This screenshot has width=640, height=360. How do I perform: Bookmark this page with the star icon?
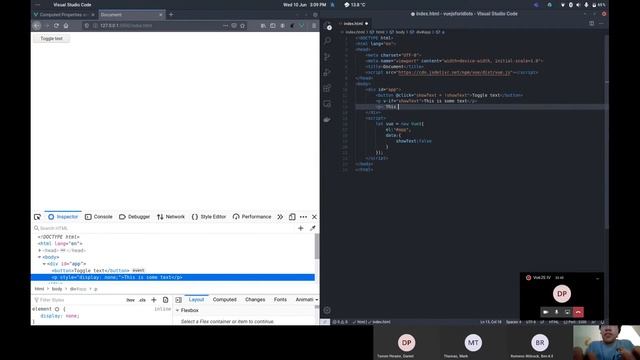point(242,25)
